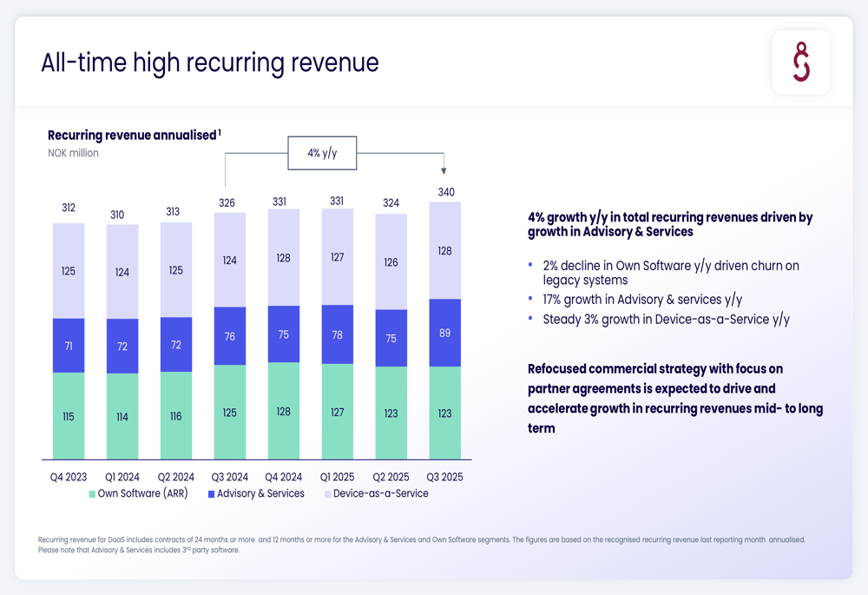868x595 pixels.
Task: Select the "4% y/y" callout box
Action: coord(322,153)
